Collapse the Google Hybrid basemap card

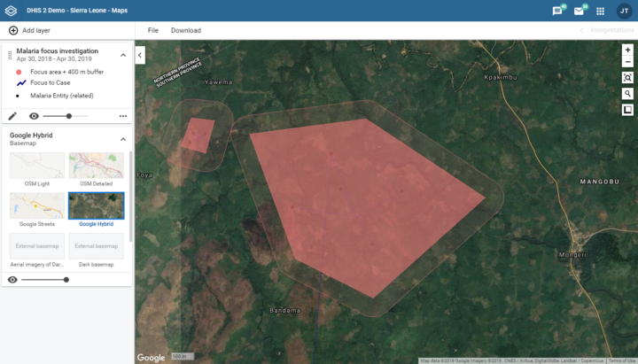[123, 140]
